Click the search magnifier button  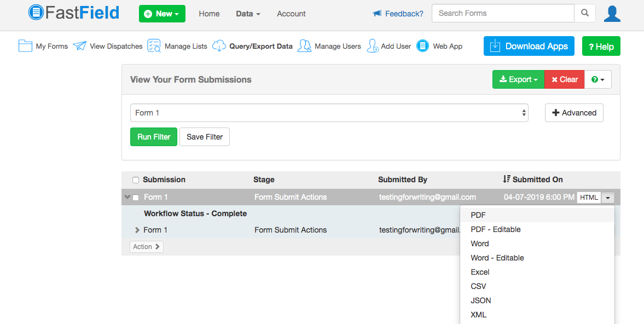click(x=585, y=13)
